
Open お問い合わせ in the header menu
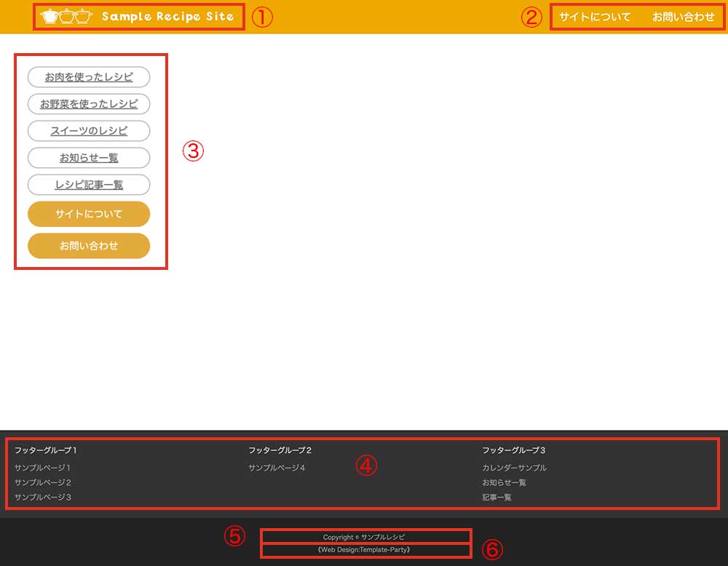coord(683,17)
